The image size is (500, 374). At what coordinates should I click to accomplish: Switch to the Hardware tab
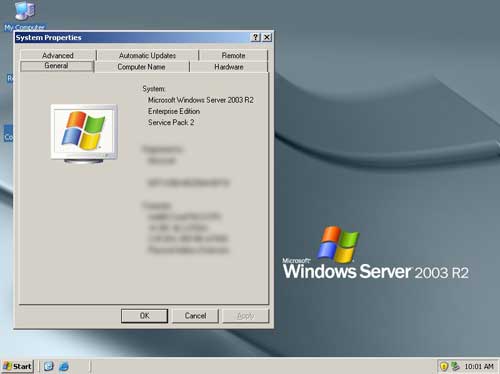click(x=229, y=67)
